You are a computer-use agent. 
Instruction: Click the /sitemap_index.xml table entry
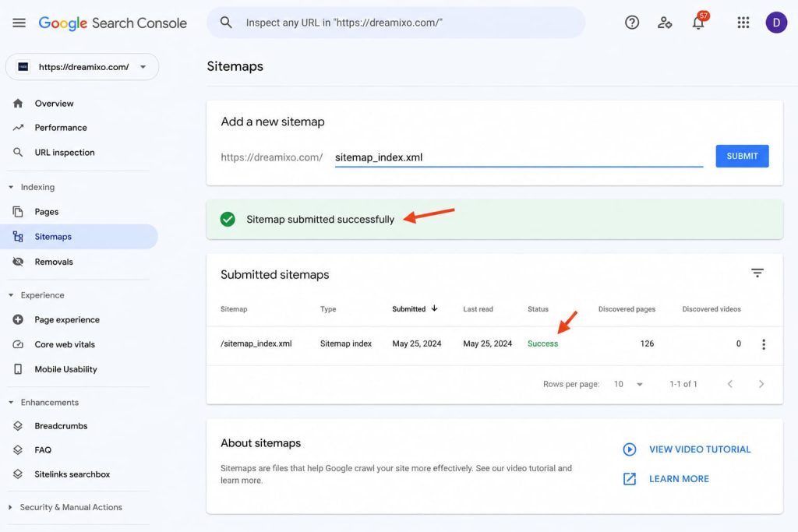[x=256, y=344]
